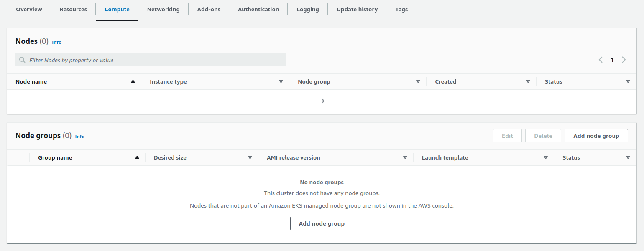644x251 pixels.
Task: Open the Desired size column filter icon
Action: point(250,157)
